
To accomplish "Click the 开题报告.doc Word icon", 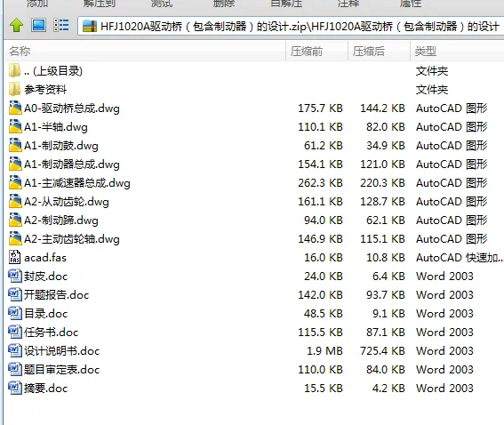I will 15,294.
